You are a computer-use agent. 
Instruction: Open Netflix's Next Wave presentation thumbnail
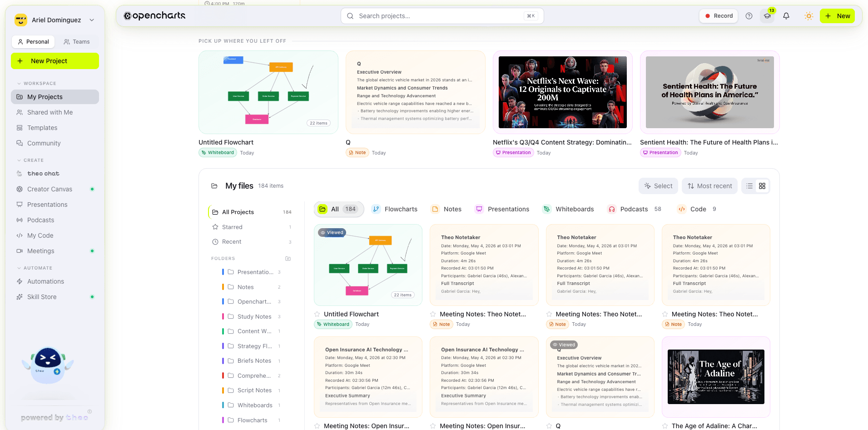pyautogui.click(x=563, y=92)
